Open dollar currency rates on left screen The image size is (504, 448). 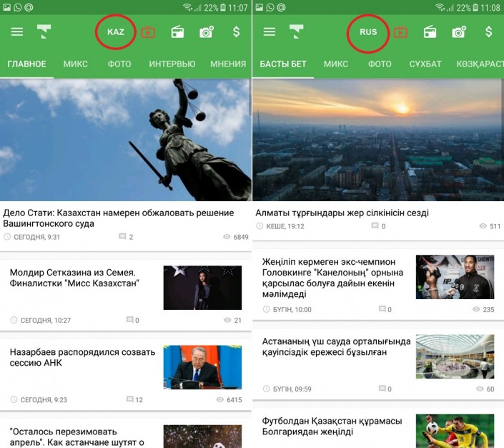point(237,32)
